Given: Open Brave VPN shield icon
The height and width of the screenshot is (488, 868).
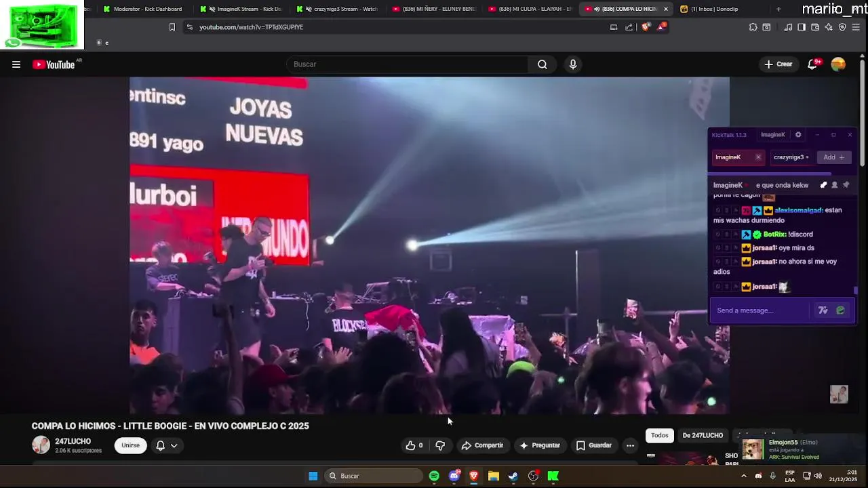Looking at the screenshot, I should pyautogui.click(x=842, y=27).
